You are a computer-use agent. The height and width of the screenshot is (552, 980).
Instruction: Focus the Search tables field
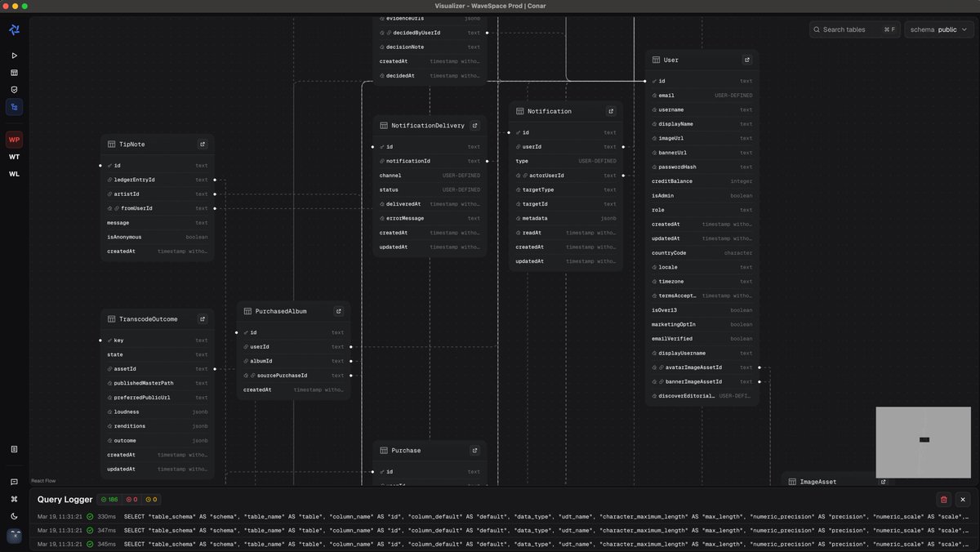pos(855,29)
